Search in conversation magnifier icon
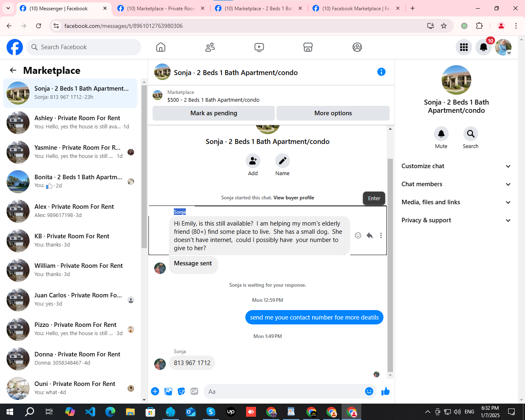525x420 pixels. coord(471,134)
